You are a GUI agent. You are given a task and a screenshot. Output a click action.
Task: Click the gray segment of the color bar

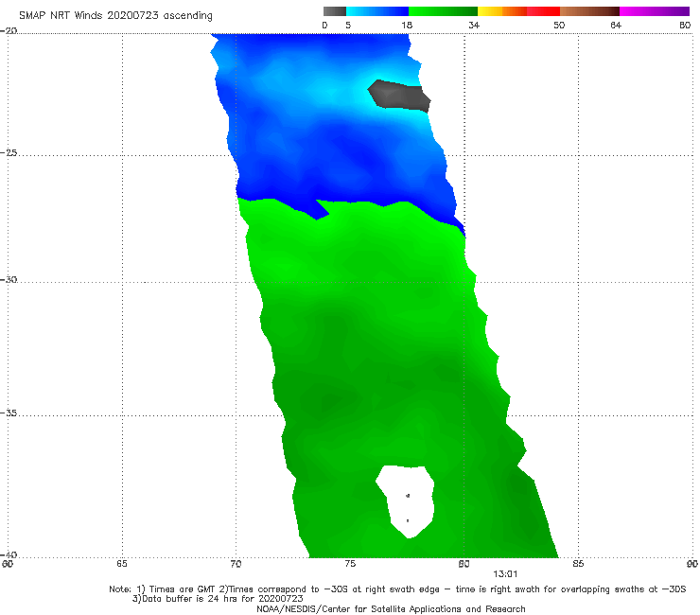[335, 11]
